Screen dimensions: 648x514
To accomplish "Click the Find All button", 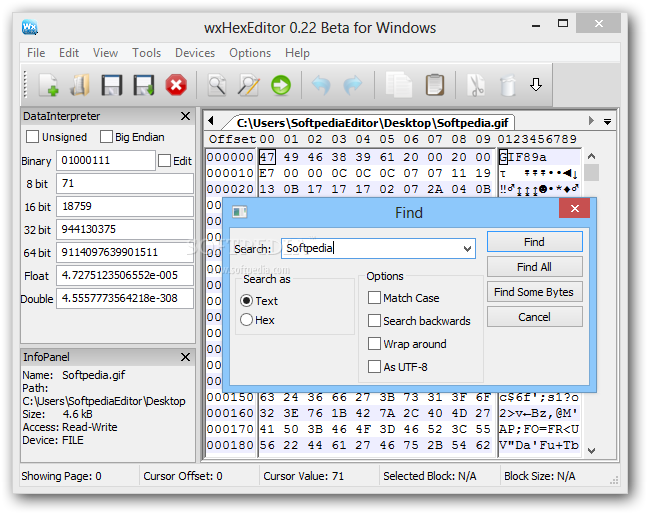I will pyautogui.click(x=535, y=267).
